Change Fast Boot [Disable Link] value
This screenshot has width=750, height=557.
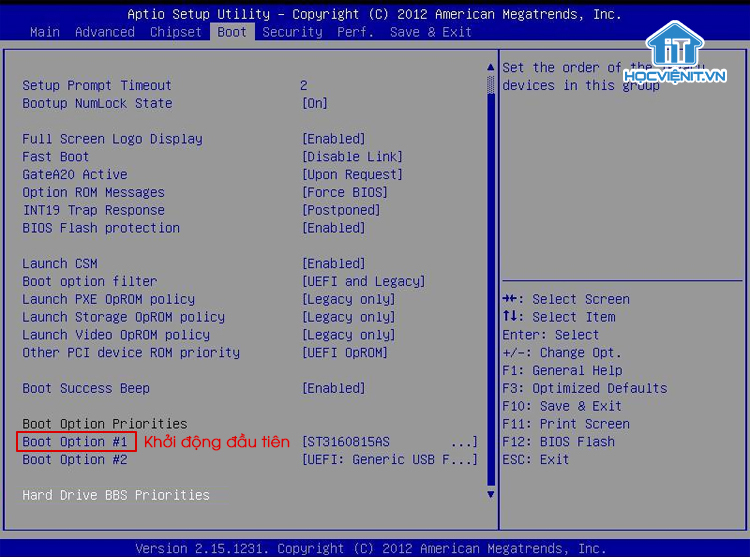pos(353,157)
